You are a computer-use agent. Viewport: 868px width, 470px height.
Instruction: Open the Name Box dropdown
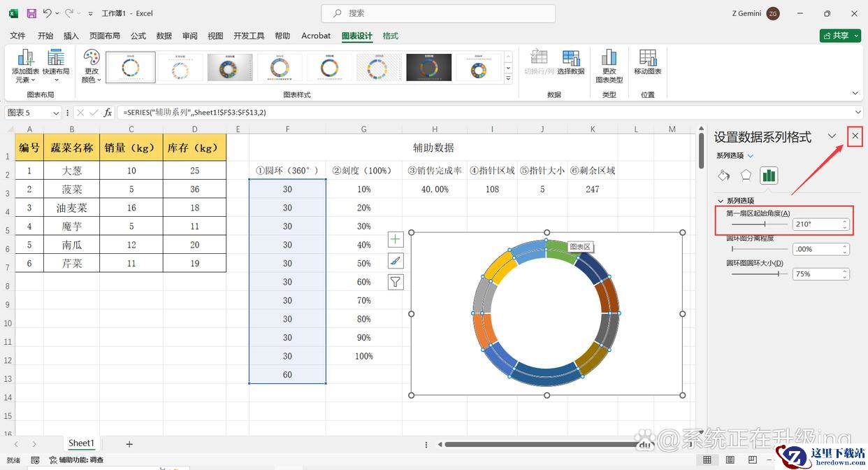tap(56, 113)
